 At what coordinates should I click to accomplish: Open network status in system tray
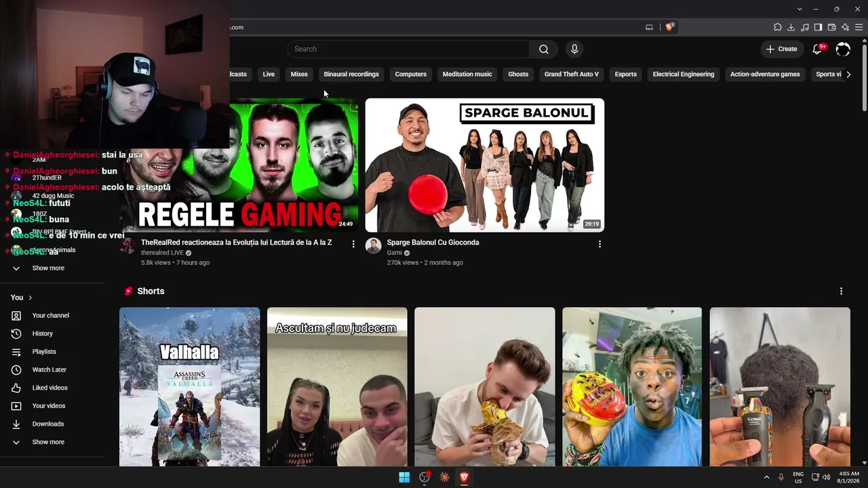815,477
